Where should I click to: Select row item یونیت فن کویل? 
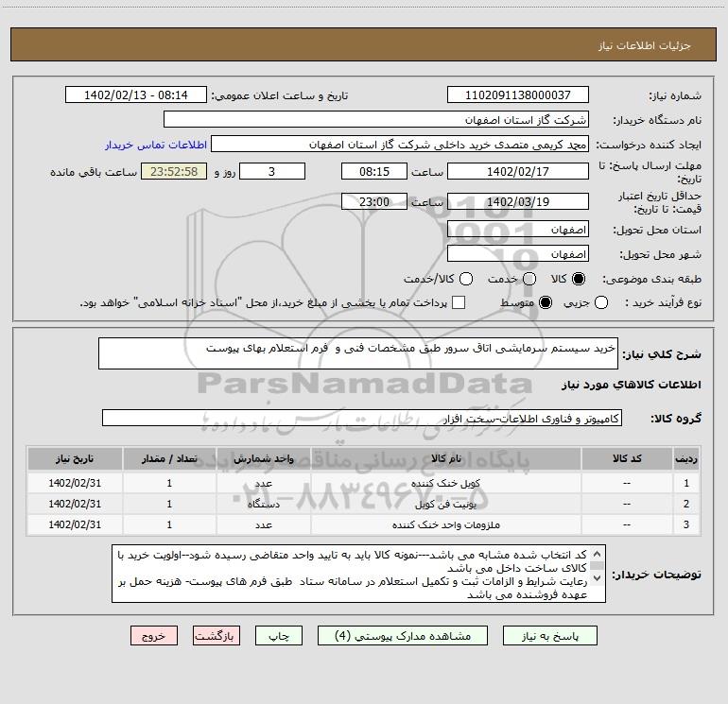[445, 504]
